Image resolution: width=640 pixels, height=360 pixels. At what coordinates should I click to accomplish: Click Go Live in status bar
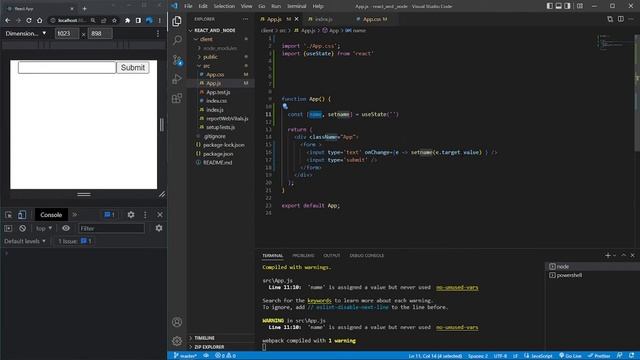(570, 356)
